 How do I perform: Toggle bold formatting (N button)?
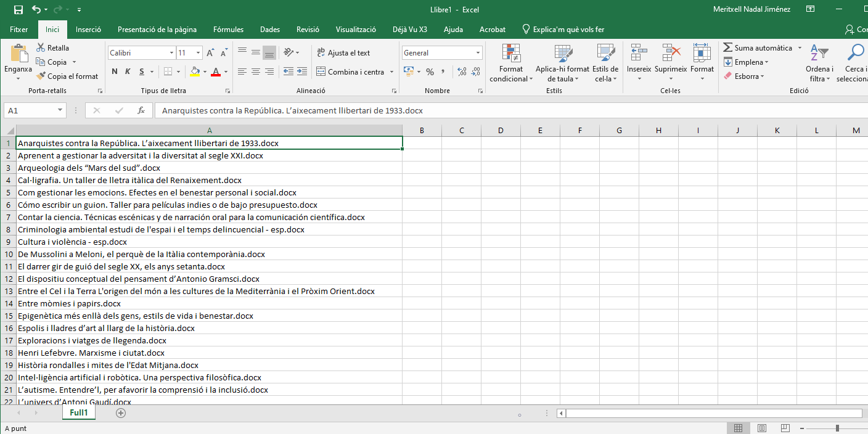[x=115, y=72]
